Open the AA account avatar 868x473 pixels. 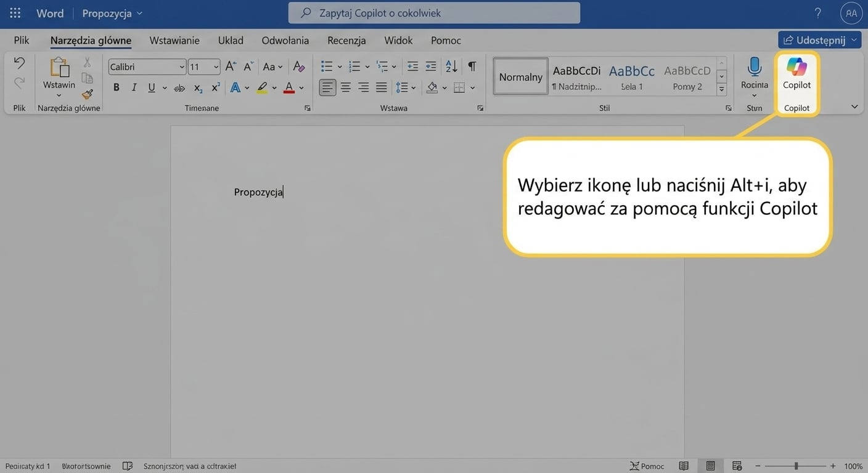(851, 13)
